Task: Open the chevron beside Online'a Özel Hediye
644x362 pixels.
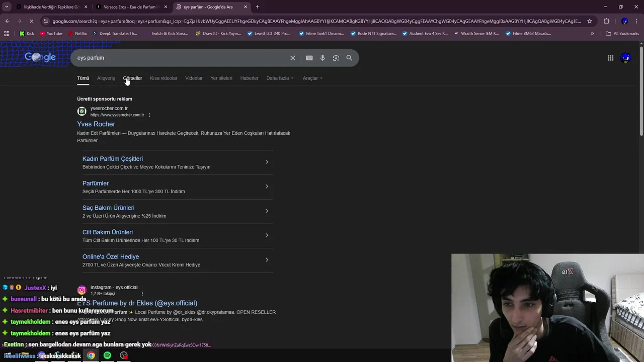Action: (x=267, y=260)
